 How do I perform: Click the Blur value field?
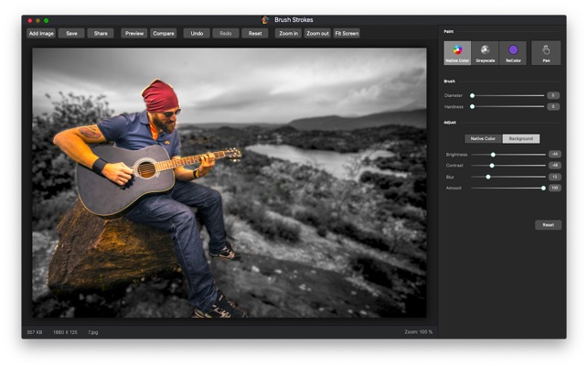[554, 177]
